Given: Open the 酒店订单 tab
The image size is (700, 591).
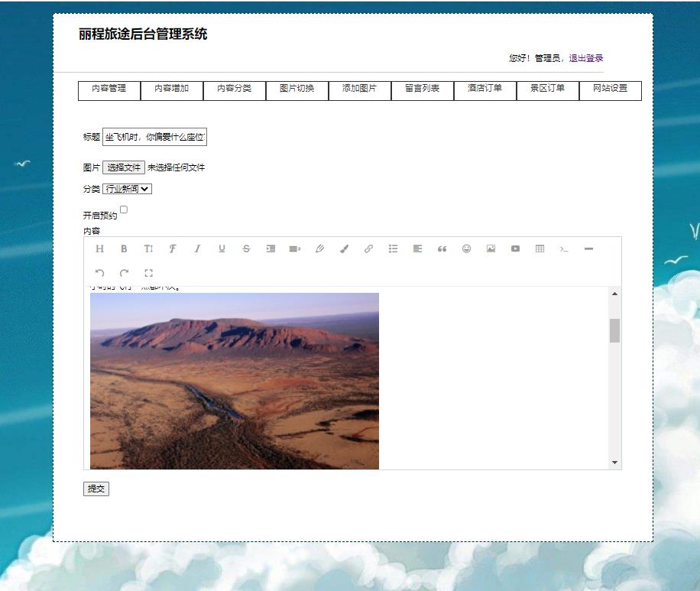Looking at the screenshot, I should pos(485,91).
